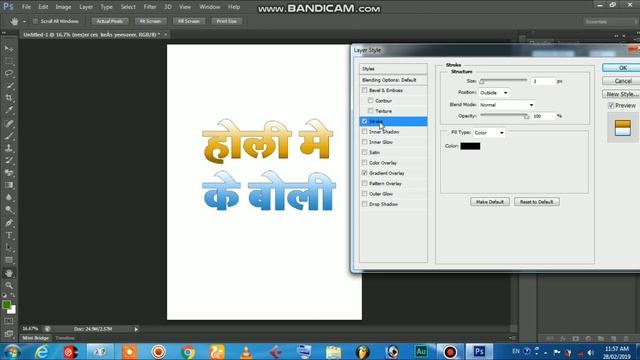640x360 pixels.
Task: Select the Gradient tool
Action: pyautogui.click(x=9, y=185)
